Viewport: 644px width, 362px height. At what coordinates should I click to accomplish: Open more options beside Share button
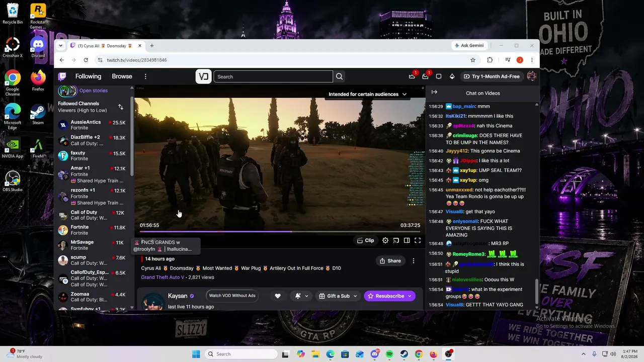click(414, 261)
